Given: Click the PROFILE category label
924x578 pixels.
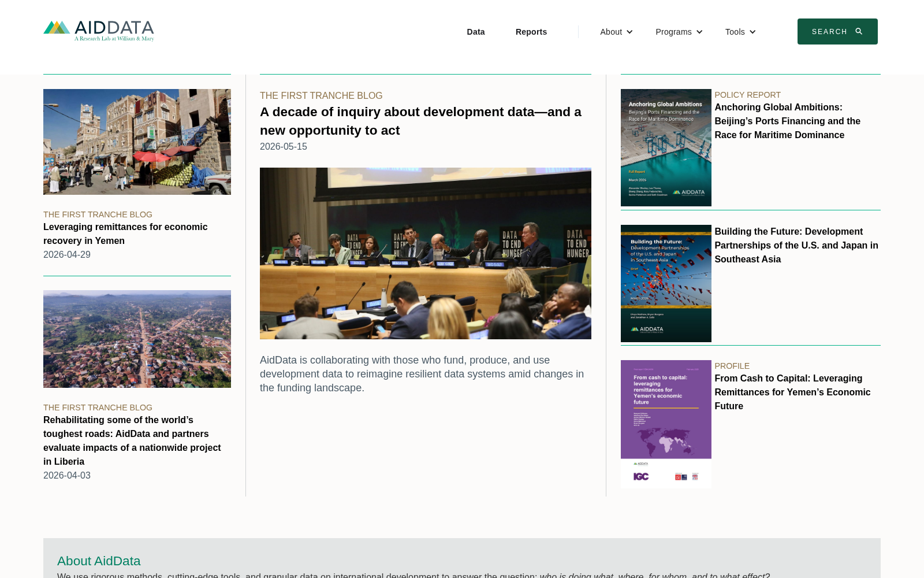Looking at the screenshot, I should tap(732, 366).
